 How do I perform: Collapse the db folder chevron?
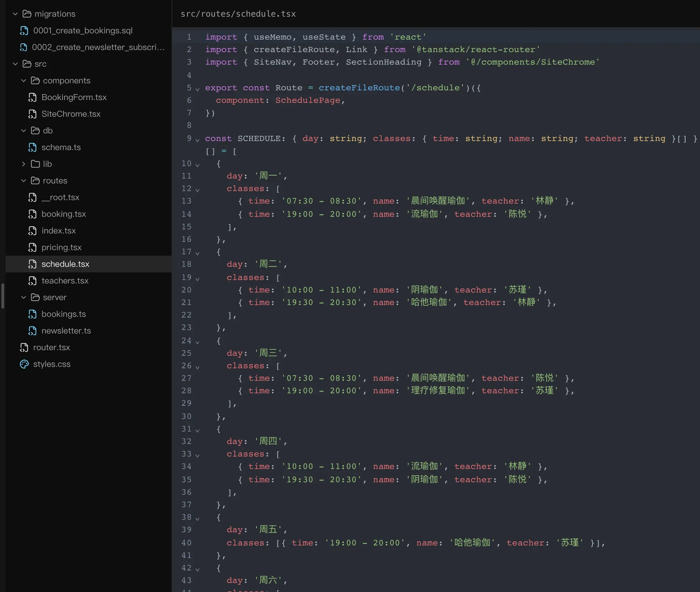(24, 131)
